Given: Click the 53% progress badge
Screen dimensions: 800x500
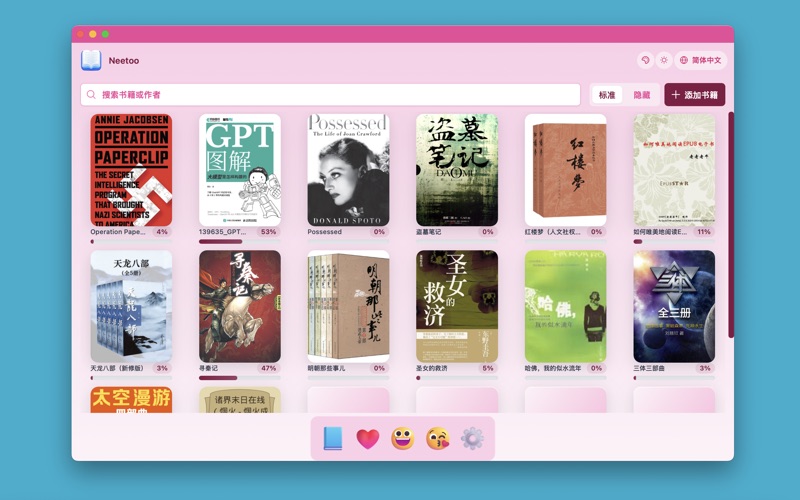Looking at the screenshot, I should (x=268, y=232).
